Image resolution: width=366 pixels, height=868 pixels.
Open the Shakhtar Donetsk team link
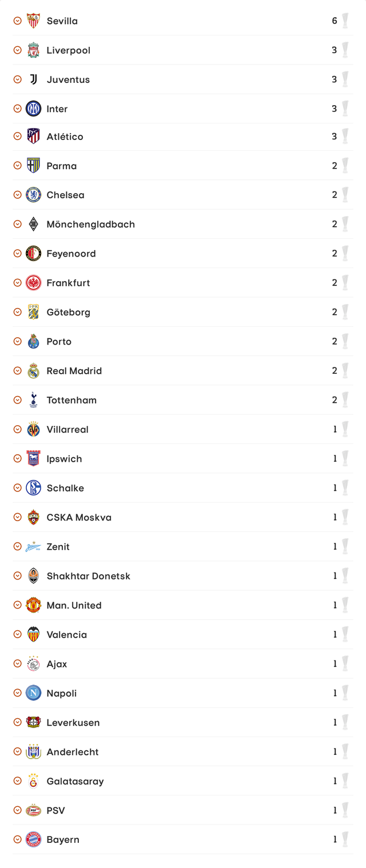(x=88, y=576)
